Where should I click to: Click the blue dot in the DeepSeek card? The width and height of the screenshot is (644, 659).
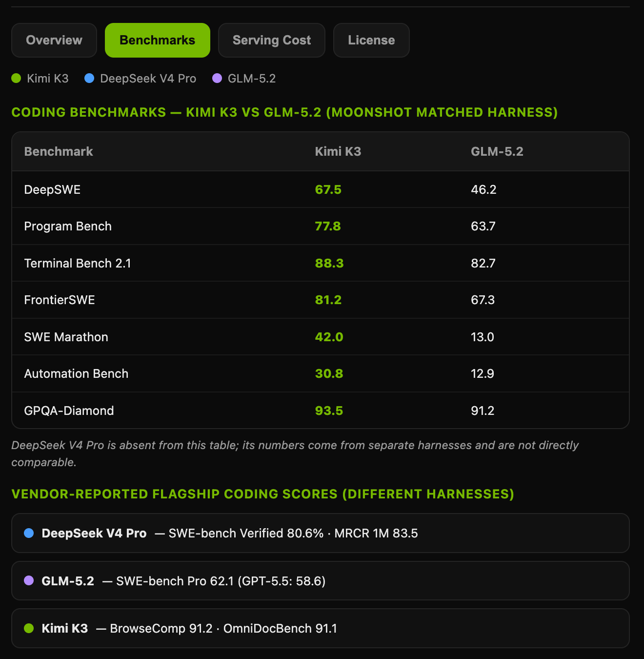click(x=29, y=533)
